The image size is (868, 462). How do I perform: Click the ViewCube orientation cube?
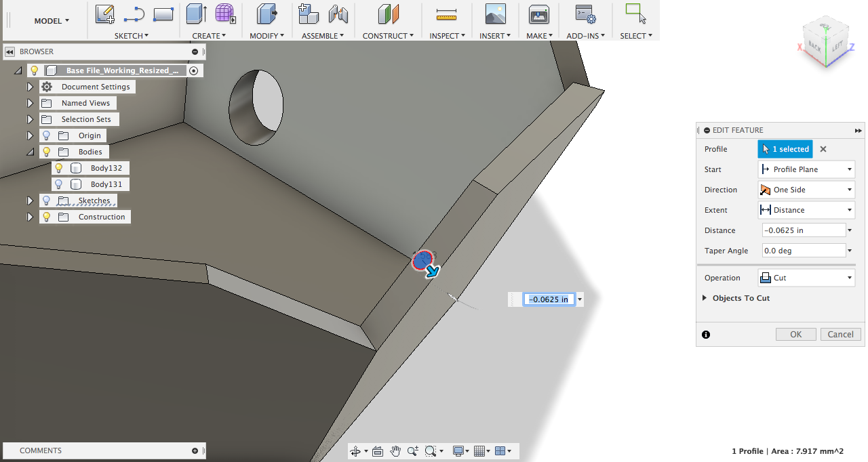coord(826,43)
